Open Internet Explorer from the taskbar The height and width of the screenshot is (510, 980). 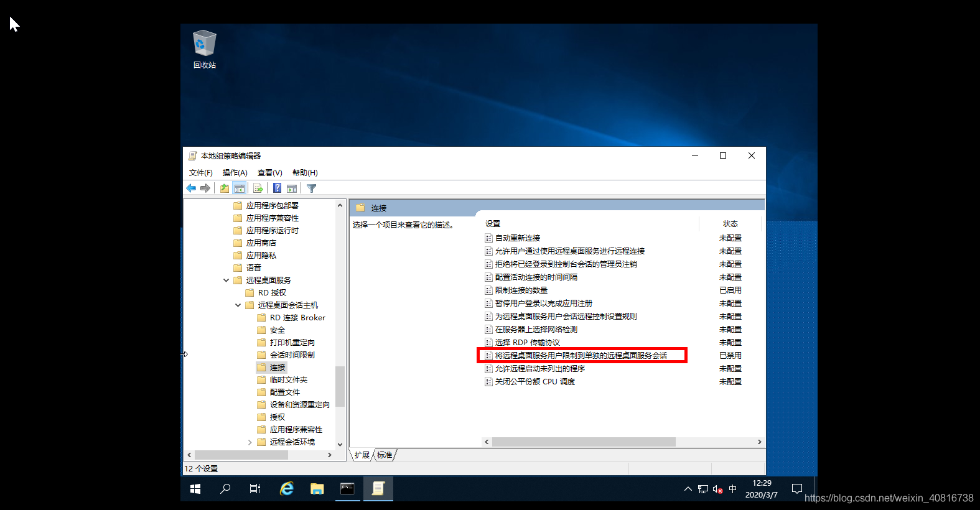point(287,489)
